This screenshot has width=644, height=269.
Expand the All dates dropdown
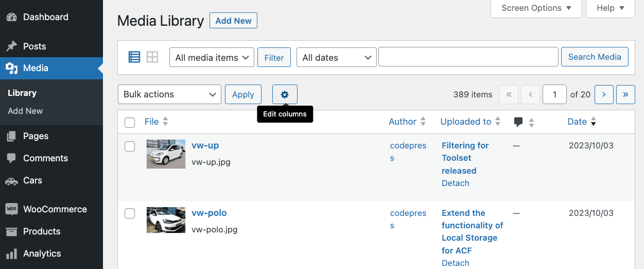coord(337,58)
